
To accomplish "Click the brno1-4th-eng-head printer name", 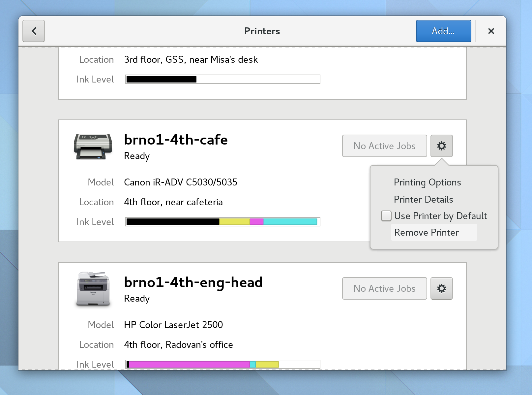I will tap(193, 282).
